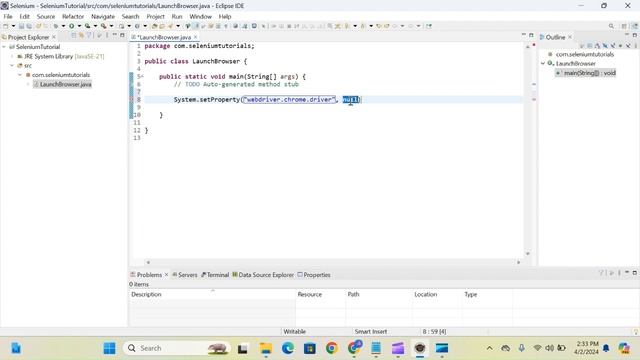Sort Problems by the Resource column header
This screenshot has height=360, width=640.
[x=320, y=294]
